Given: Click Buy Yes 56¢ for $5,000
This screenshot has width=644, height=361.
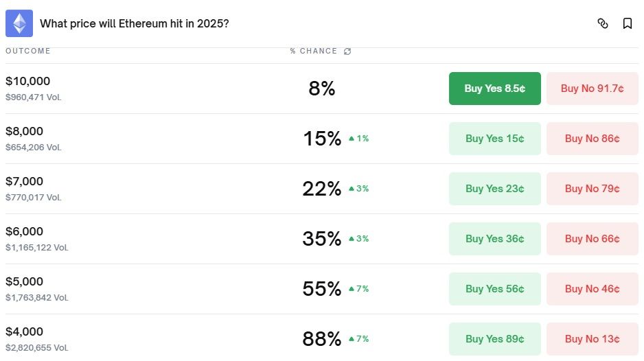Looking at the screenshot, I should [x=494, y=289].
